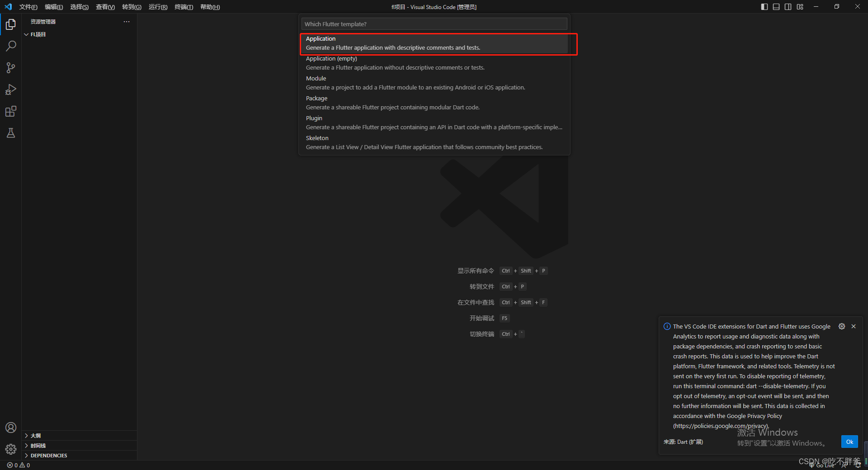Viewport: 868px width, 470px height.
Task: Toggle secondary side bar layout icon
Action: click(x=788, y=7)
